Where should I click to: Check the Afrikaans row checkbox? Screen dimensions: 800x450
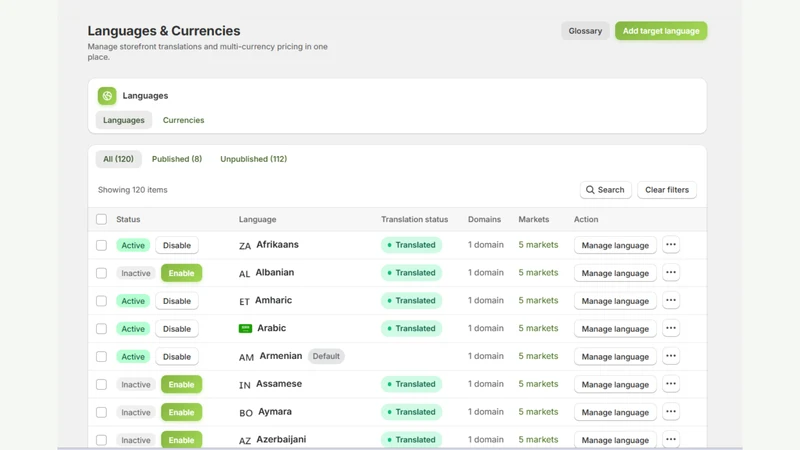pos(102,245)
